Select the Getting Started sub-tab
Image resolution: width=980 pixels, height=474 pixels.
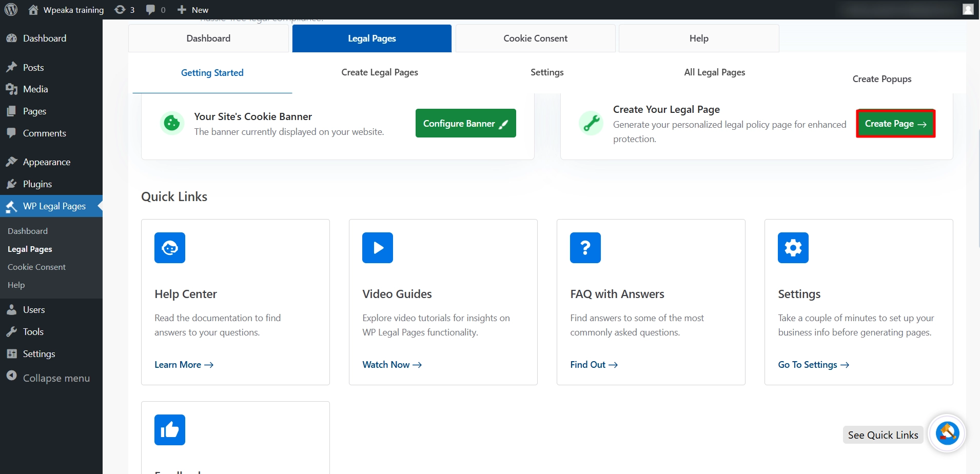(x=212, y=73)
